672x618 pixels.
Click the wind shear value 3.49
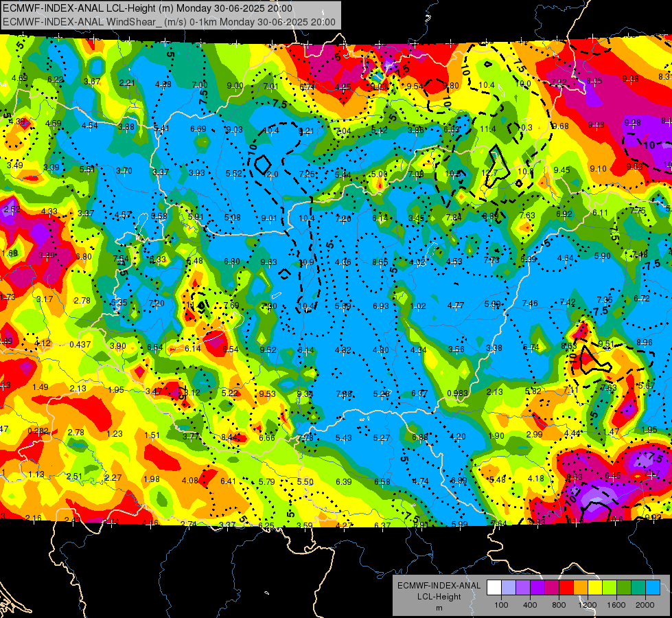point(15,165)
